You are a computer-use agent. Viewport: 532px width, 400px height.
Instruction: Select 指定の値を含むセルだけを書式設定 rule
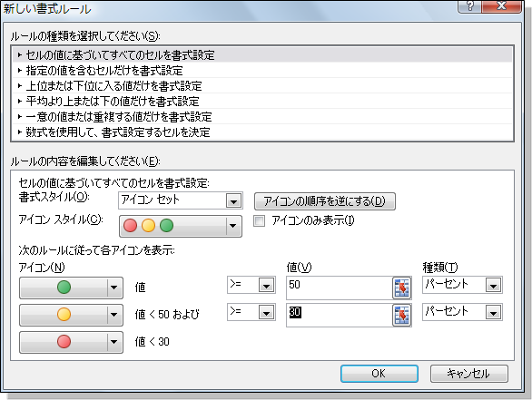tap(262, 71)
